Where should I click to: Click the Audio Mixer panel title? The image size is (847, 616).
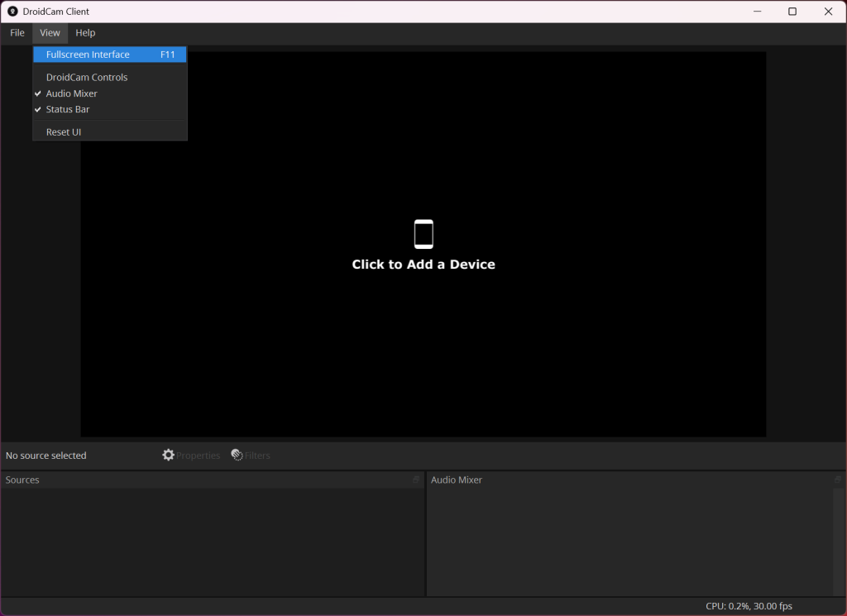457,480
